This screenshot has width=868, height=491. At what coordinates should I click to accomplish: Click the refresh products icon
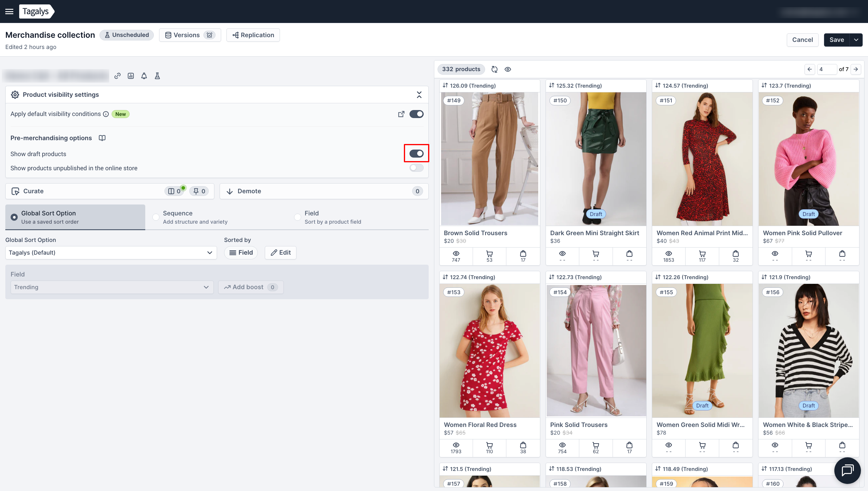[x=494, y=69]
